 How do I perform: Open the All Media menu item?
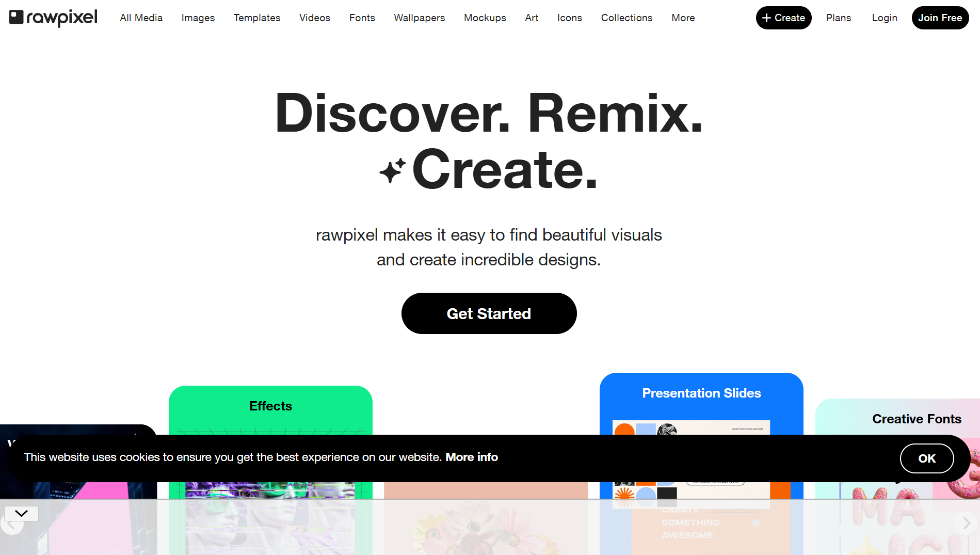click(x=141, y=18)
